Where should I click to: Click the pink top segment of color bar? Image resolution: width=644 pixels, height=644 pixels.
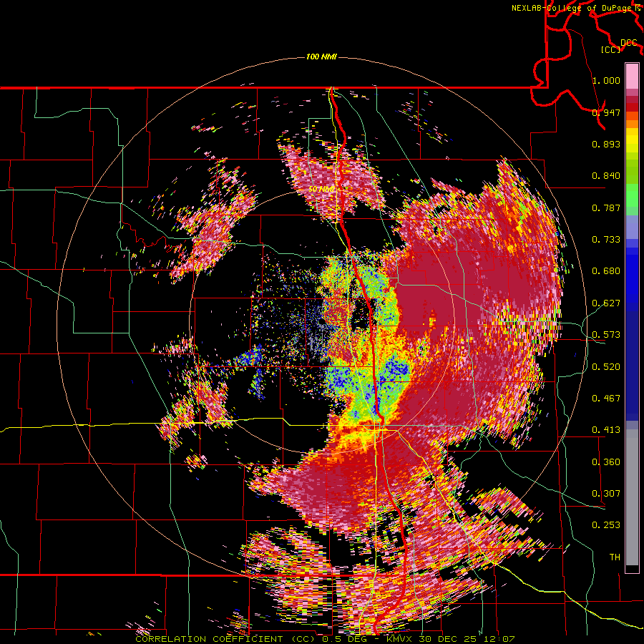pos(632,77)
